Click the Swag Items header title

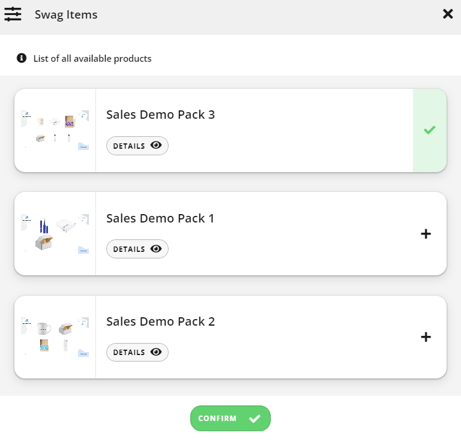66,15
